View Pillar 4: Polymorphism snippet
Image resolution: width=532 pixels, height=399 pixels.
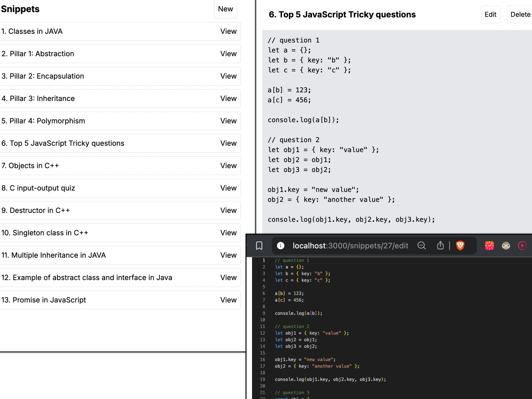coord(228,121)
